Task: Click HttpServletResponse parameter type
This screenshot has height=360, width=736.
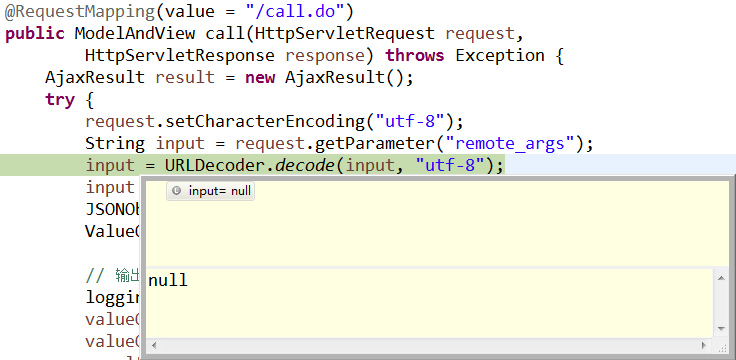Action: click(180, 55)
